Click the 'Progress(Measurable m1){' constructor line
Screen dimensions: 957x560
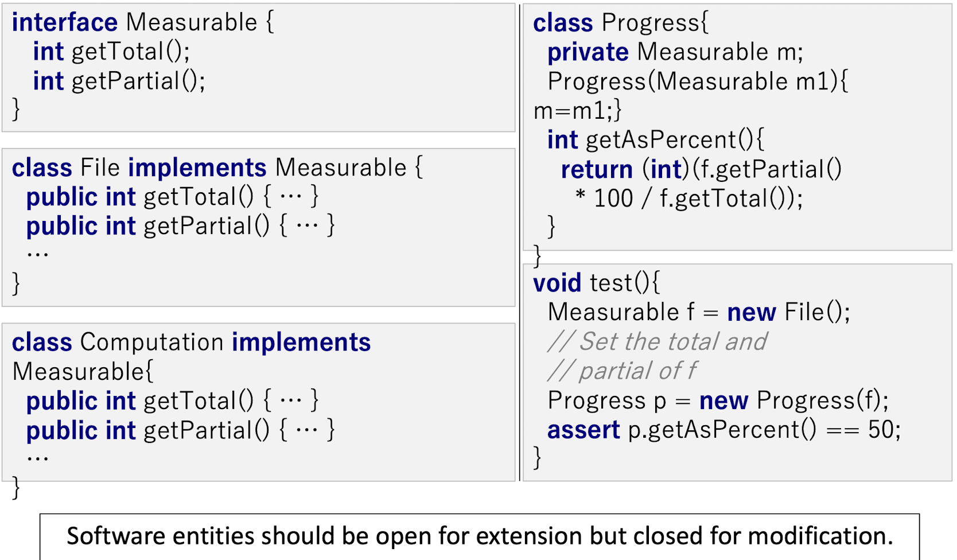coord(697,81)
